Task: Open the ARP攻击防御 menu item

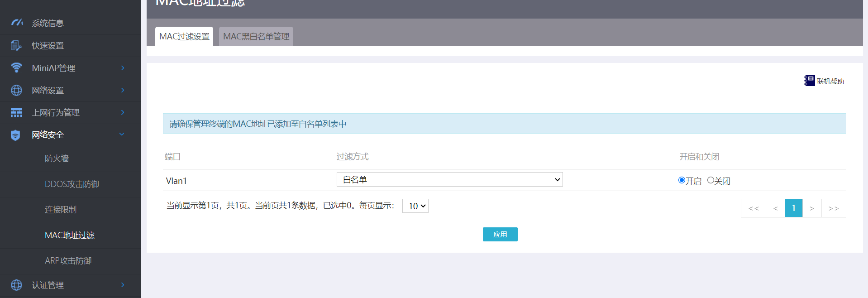Action: [68, 261]
